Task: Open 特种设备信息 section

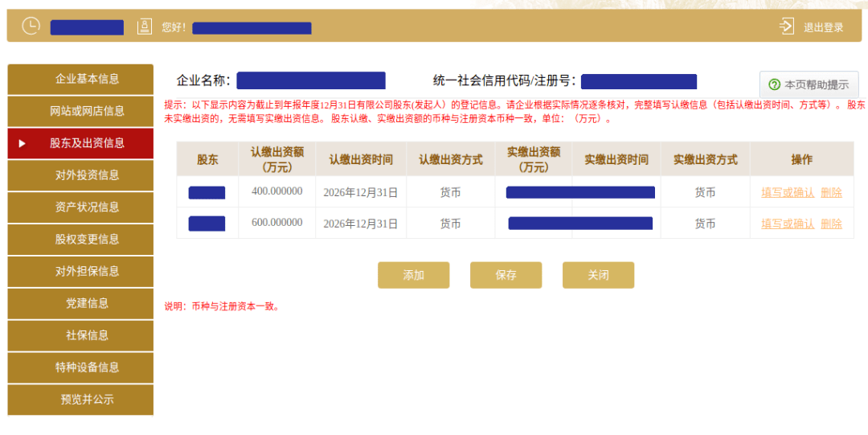Action: click(80, 367)
